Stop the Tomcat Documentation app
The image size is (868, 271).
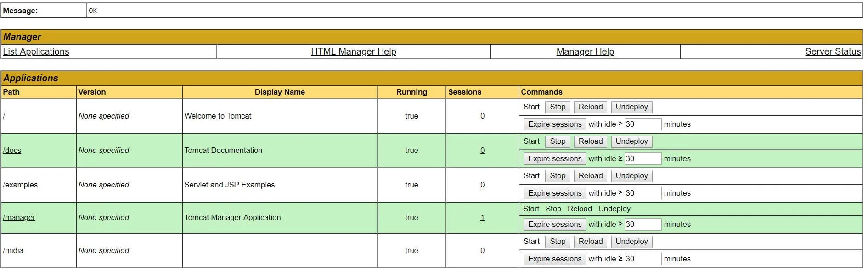pyautogui.click(x=558, y=141)
